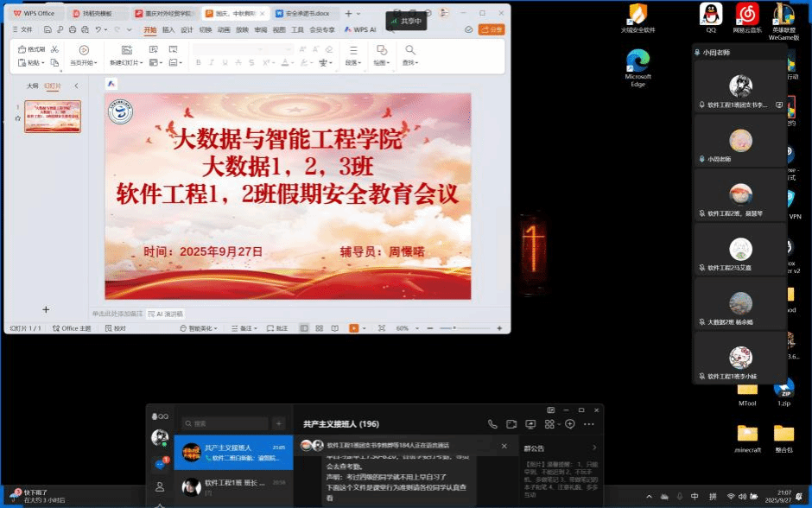Start a voice call in QQ group
This screenshot has width=812, height=508.
492,424
